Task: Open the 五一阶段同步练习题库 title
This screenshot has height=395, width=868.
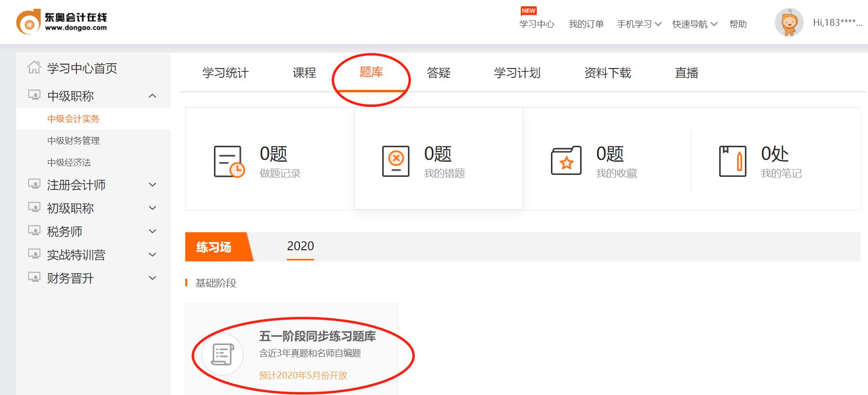Action: point(318,336)
